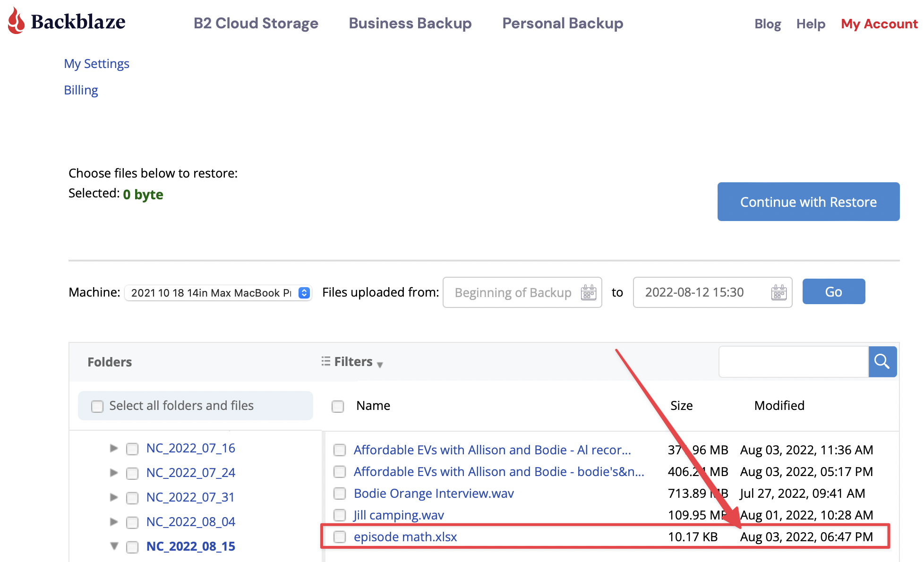Select checkbox for Affordable EVs bodie's&n... file
This screenshot has height=562, width=924.
click(340, 472)
